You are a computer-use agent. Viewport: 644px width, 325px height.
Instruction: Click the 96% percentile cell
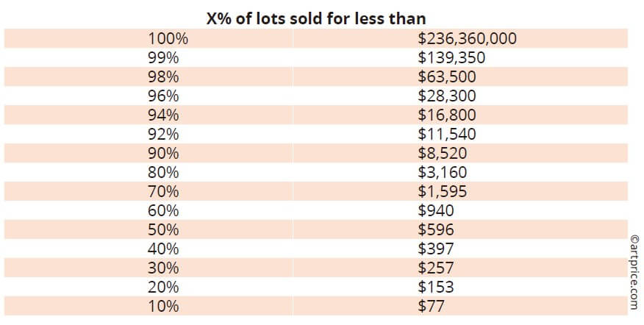click(x=164, y=95)
